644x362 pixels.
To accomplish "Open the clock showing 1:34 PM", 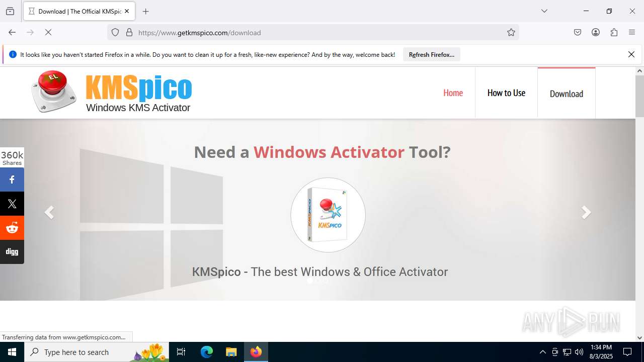I will pos(601,352).
